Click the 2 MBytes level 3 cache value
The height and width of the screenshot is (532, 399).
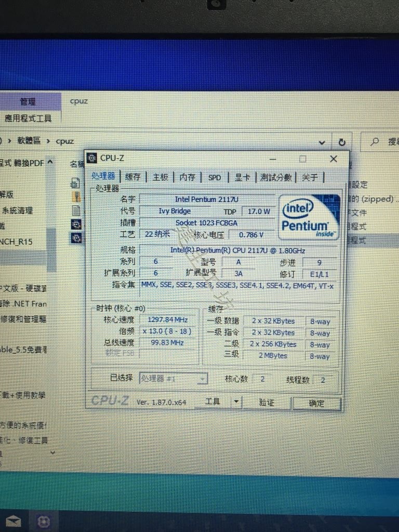[x=273, y=355]
